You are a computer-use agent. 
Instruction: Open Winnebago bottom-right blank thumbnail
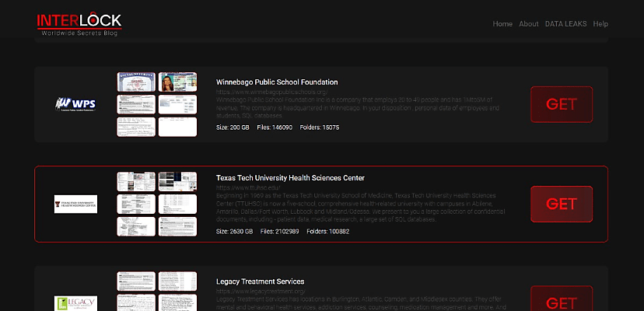pyautogui.click(x=177, y=127)
